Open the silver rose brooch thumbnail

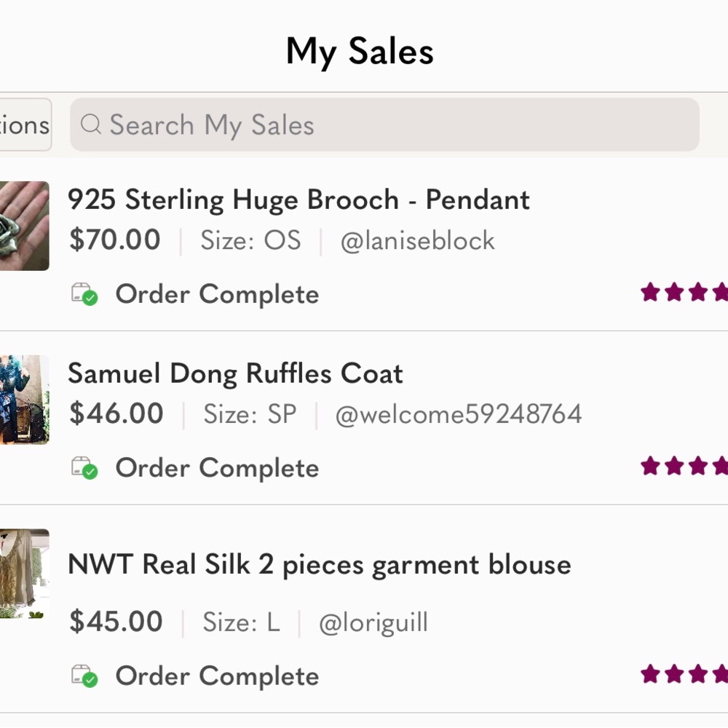(24, 226)
